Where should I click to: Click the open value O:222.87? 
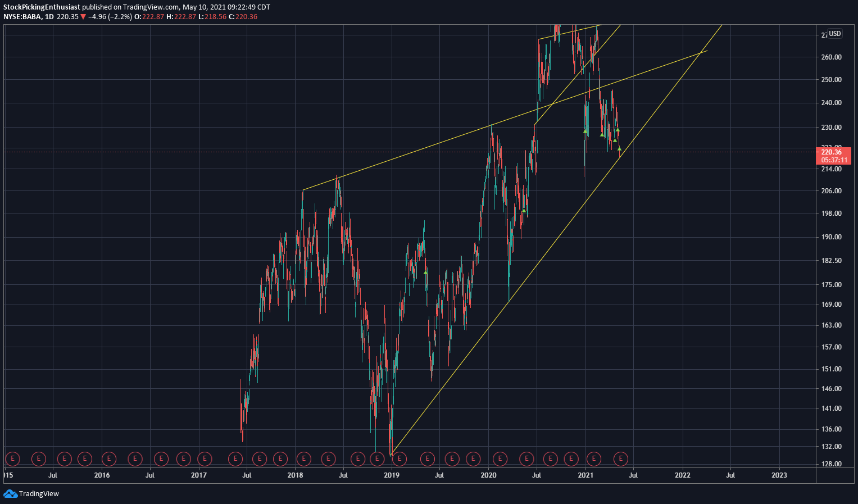149,17
